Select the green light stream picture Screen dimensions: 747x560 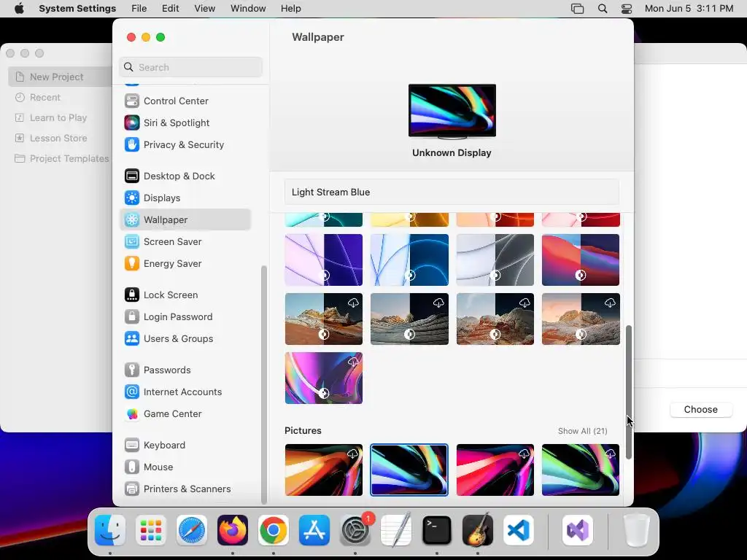581,470
